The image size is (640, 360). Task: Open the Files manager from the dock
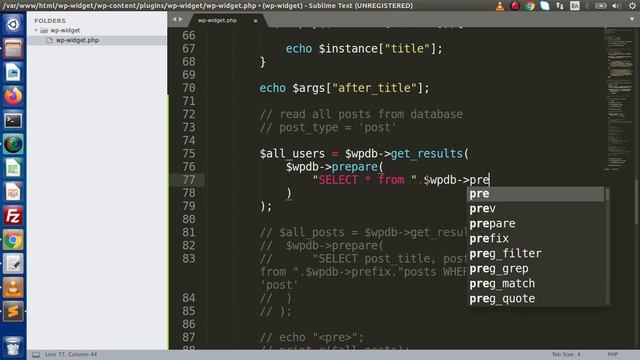13,49
